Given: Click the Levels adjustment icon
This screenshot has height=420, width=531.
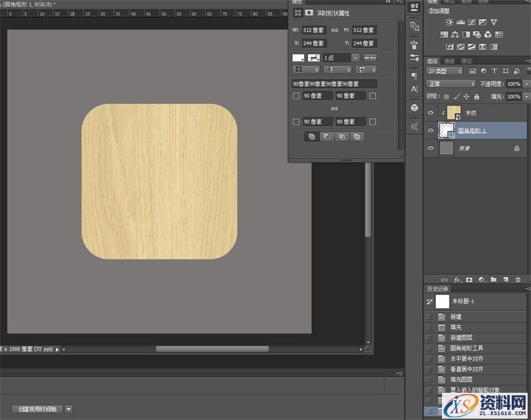Looking at the screenshot, I should [461, 23].
